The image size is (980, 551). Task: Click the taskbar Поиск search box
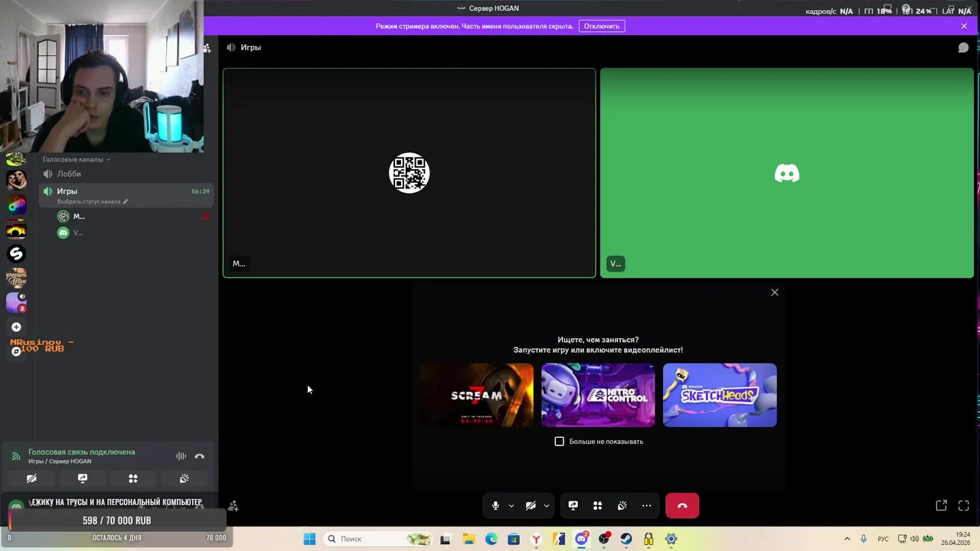click(379, 539)
